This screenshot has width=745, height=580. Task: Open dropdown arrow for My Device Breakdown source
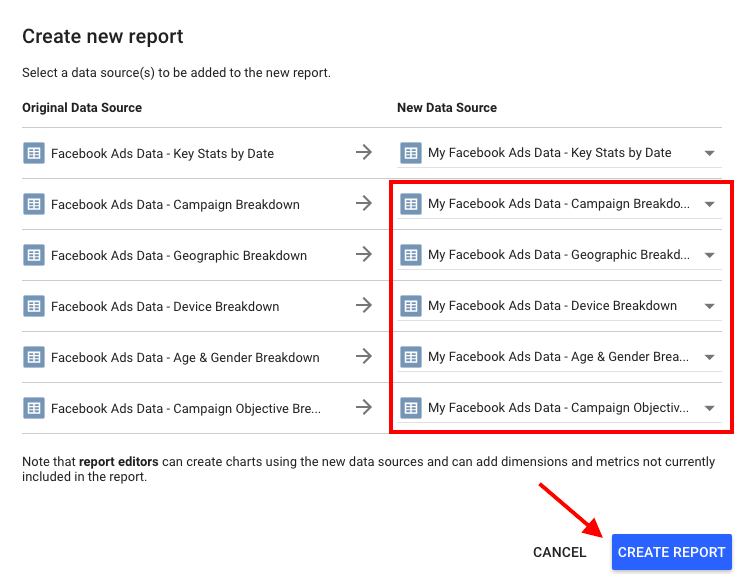click(709, 306)
